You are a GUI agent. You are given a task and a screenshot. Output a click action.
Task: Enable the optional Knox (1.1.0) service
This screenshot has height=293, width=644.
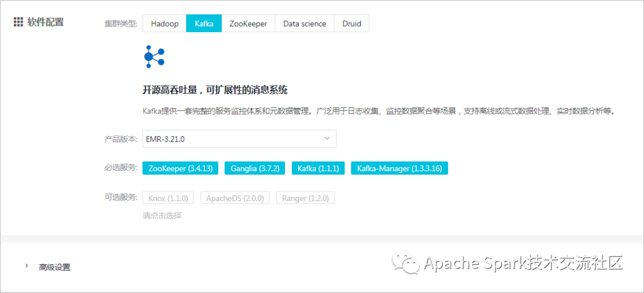[x=168, y=198]
